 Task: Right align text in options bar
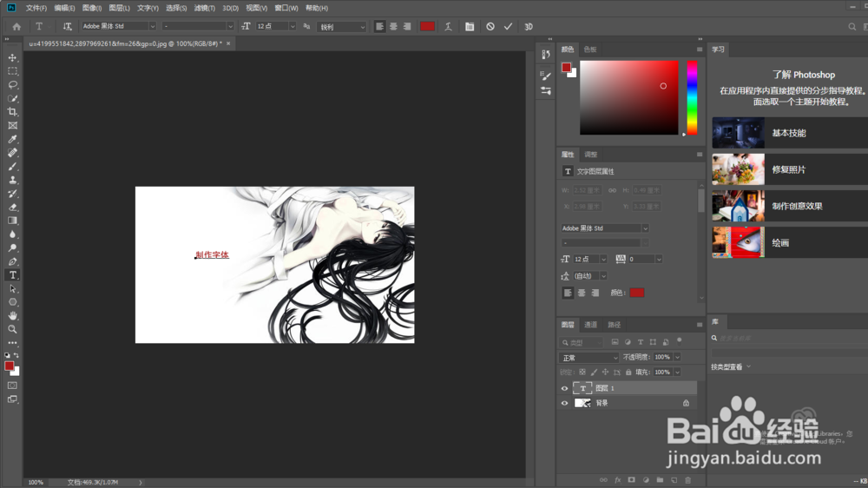[407, 27]
